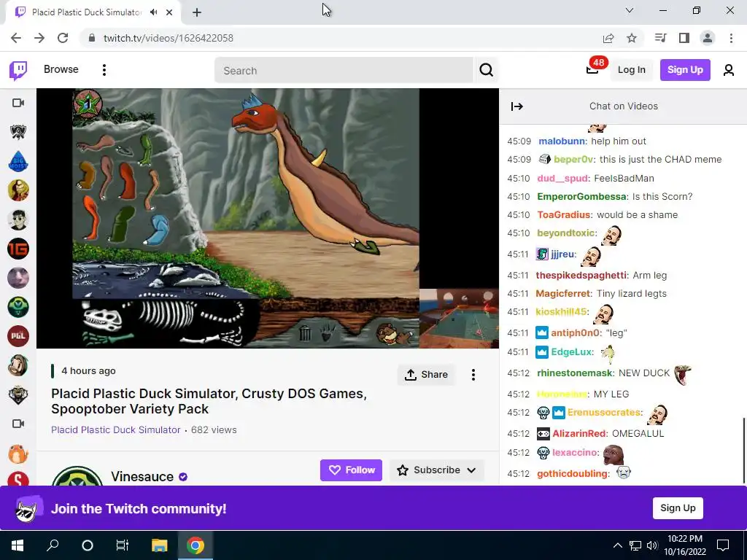
Task: Open the sunglasses streamer avatar in sidebar
Action: pos(18,219)
